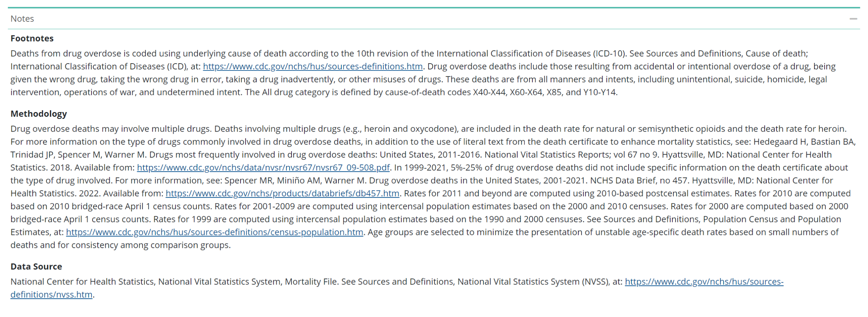Follow the census-population.htm link

pyautogui.click(x=214, y=232)
